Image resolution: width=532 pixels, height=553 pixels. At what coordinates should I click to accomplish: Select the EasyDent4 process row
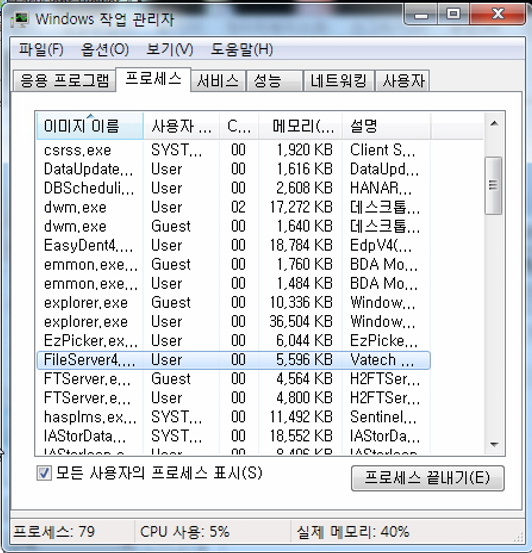(233, 245)
